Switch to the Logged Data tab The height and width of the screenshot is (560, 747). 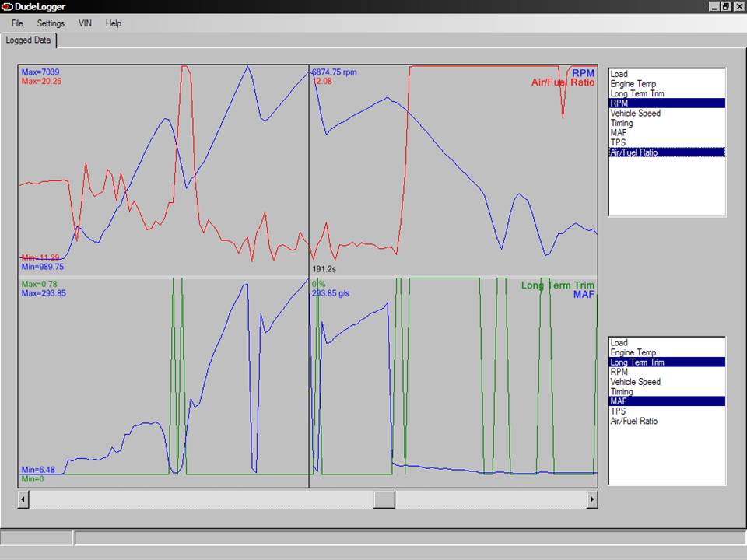pyautogui.click(x=28, y=40)
